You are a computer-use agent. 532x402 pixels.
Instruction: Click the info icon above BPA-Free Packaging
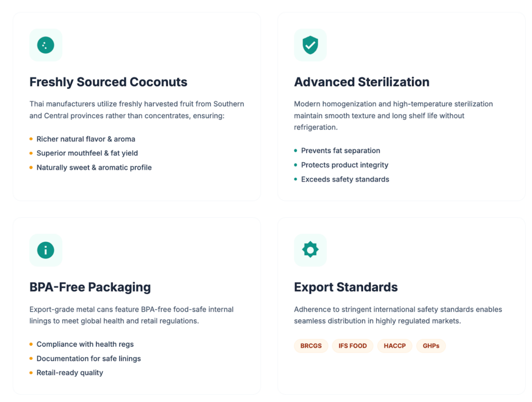pos(46,250)
